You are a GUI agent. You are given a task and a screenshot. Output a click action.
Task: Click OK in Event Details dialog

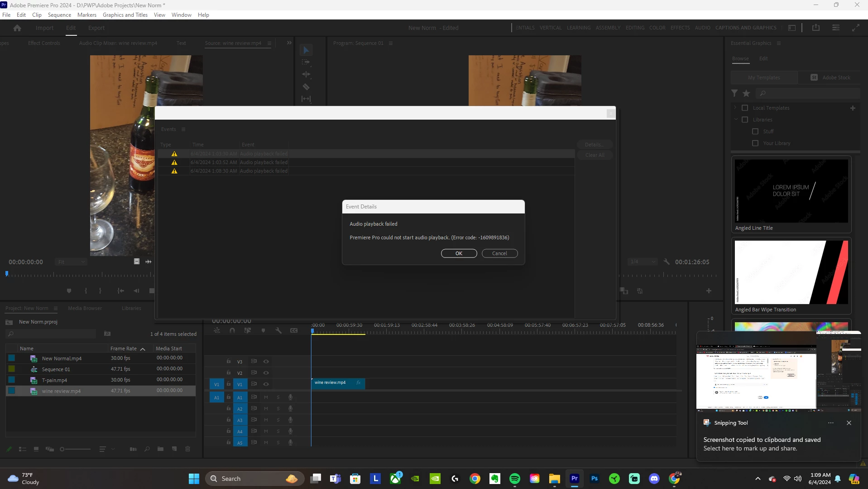(459, 253)
